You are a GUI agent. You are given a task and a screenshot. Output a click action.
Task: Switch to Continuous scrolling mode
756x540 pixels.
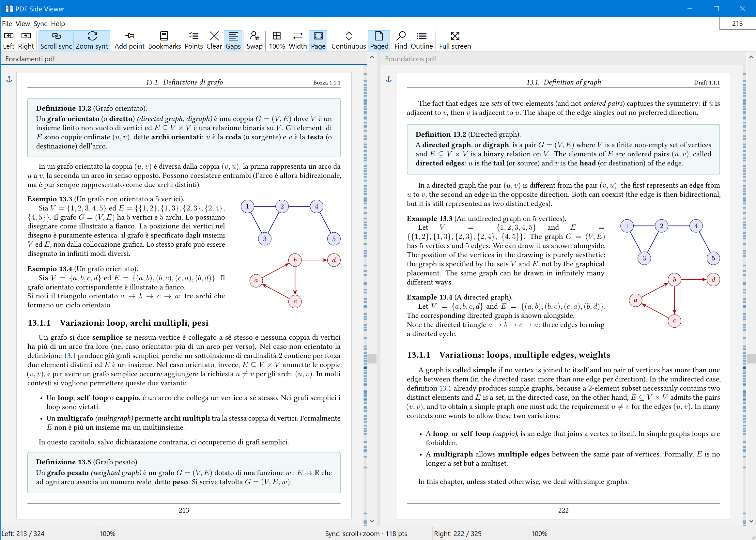point(348,40)
